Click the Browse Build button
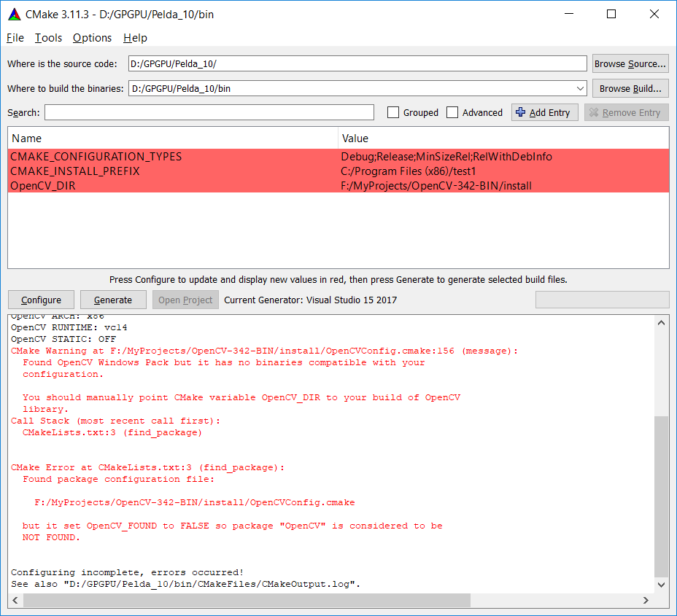This screenshot has width=677, height=616. tap(630, 88)
